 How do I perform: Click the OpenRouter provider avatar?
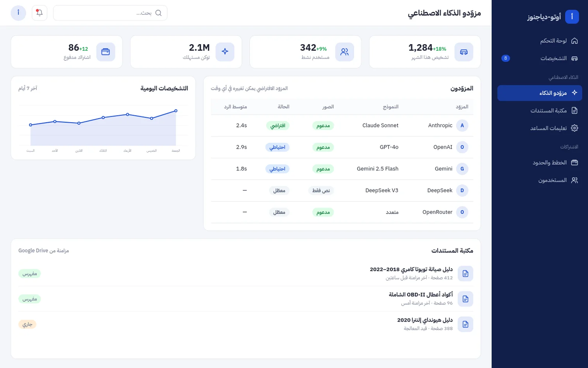(462, 212)
